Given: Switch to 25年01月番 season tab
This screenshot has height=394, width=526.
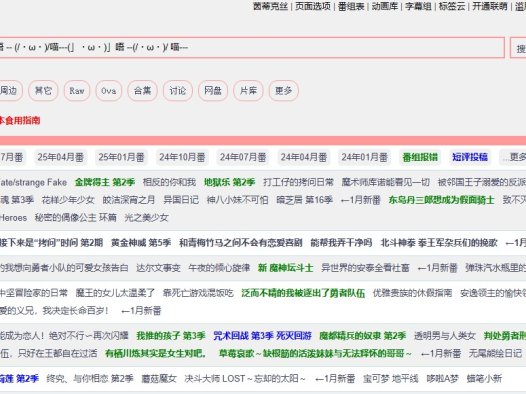Looking at the screenshot, I should [121, 157].
